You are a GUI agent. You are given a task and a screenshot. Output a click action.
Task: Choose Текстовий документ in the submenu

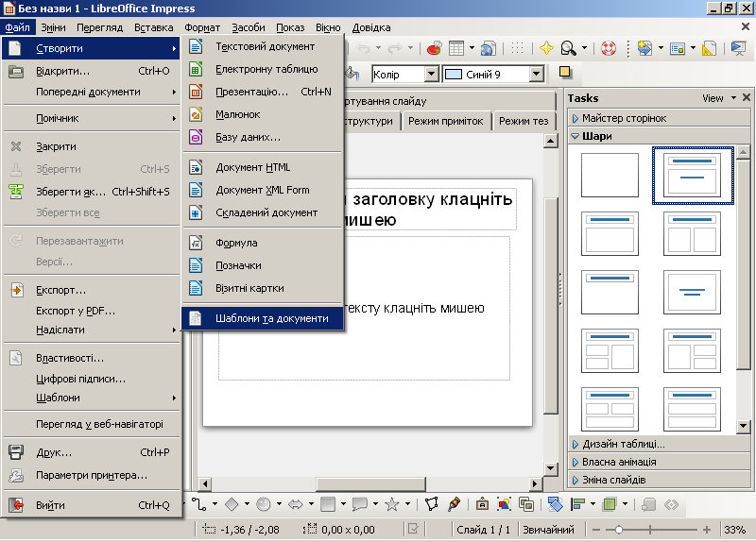coord(264,46)
